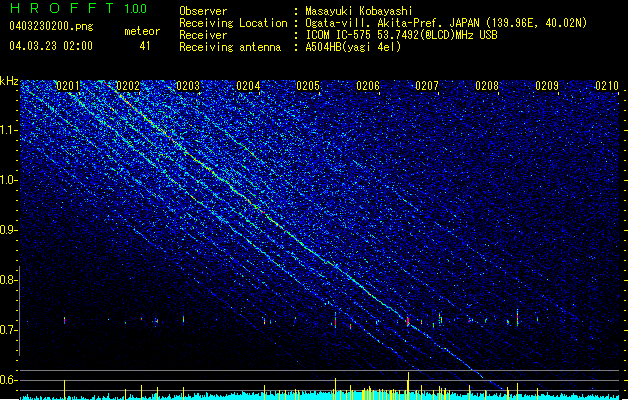
Task: Click the 0204 time marker
Action: pos(248,86)
